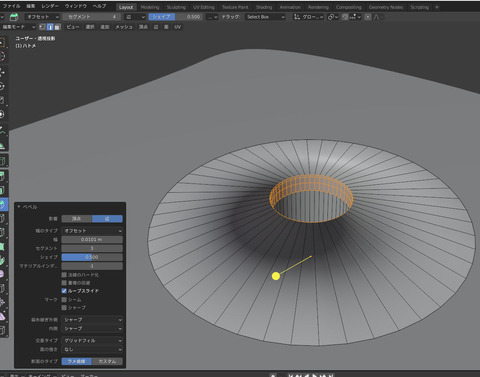Screen dimensions: 480x377
Task: Open face strength なし dropdown
Action: (92, 349)
